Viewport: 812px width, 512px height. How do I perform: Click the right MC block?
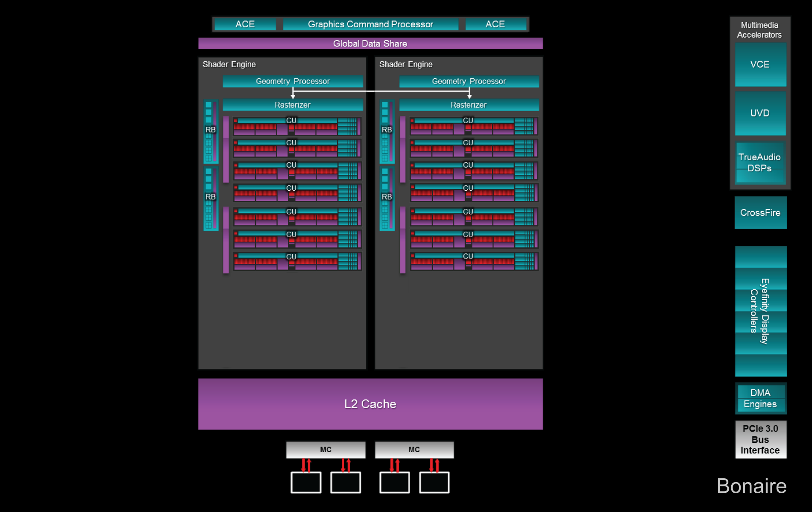point(414,450)
